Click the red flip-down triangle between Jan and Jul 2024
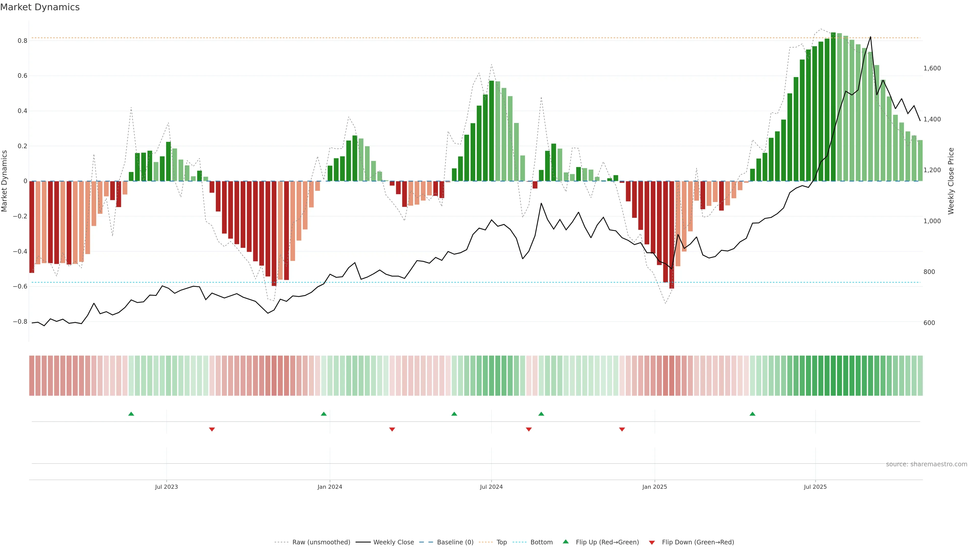The width and height of the screenshot is (980, 551). 392,429
